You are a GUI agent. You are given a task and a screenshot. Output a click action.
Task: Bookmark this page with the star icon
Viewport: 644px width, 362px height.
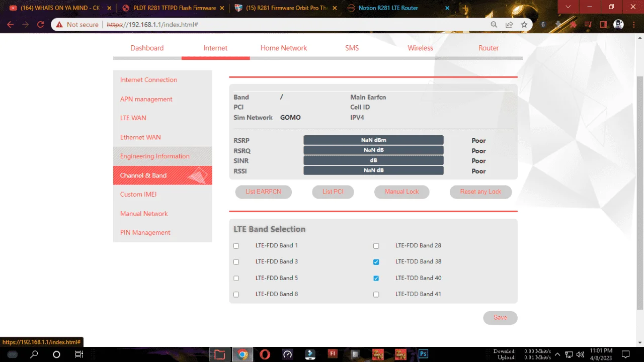pos(524,24)
